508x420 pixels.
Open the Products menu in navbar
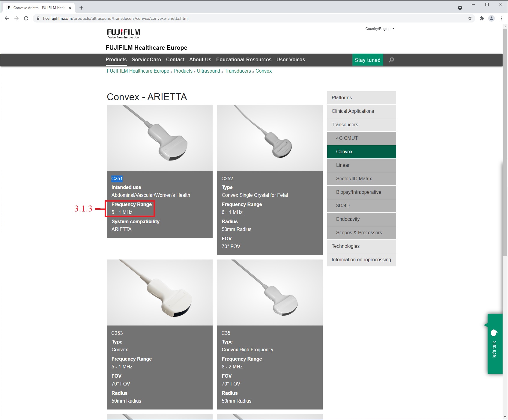pos(116,60)
